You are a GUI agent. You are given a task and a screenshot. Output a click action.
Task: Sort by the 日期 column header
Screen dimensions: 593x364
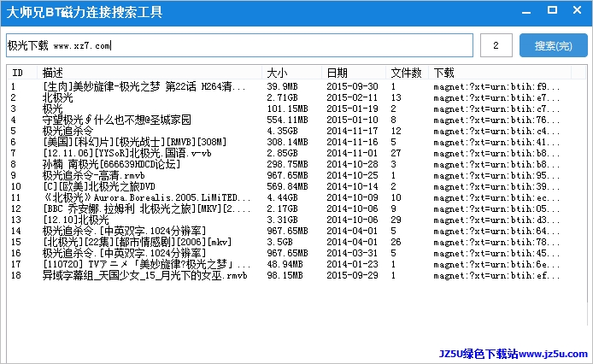click(354, 73)
